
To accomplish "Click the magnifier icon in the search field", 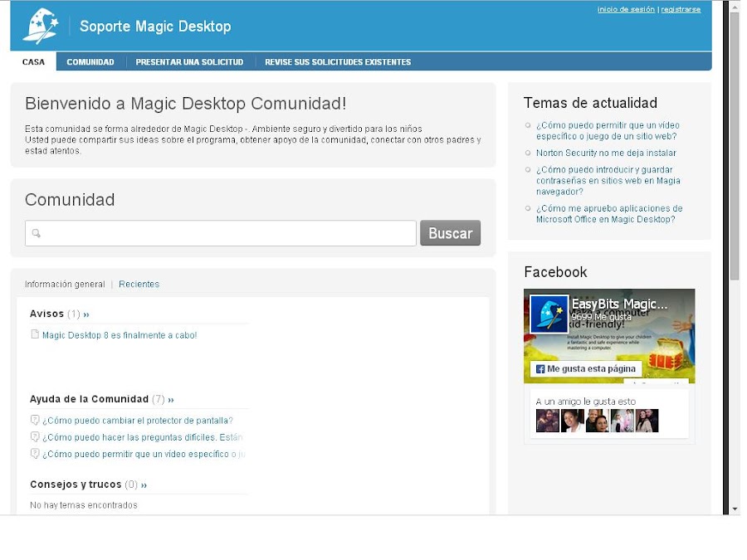I will click(x=37, y=233).
